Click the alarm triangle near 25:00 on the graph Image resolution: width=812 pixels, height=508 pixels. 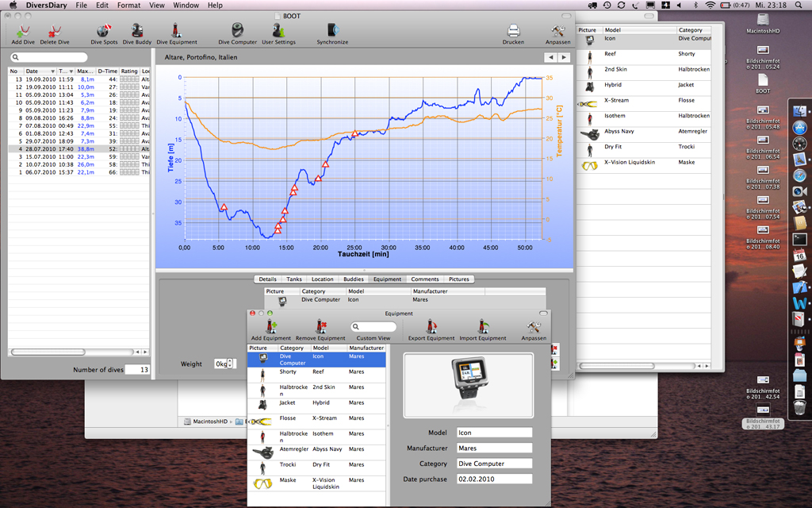(354, 133)
